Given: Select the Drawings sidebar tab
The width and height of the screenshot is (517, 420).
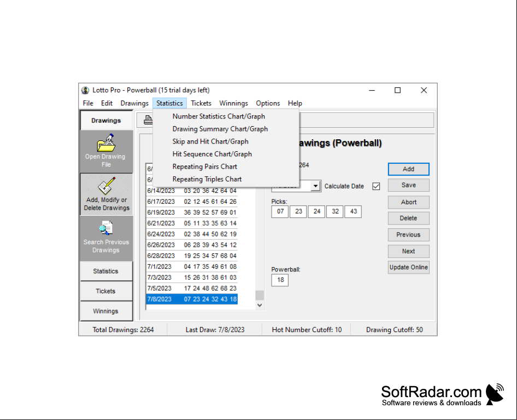Looking at the screenshot, I should point(106,121).
